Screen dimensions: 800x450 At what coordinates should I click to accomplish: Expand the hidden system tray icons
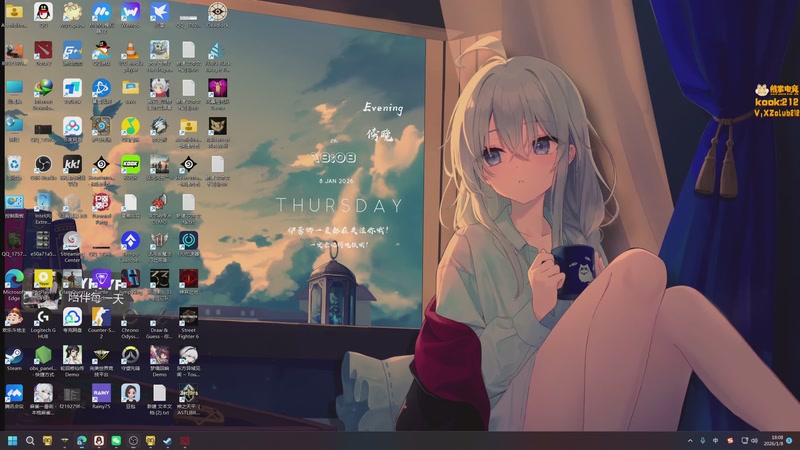pos(690,440)
